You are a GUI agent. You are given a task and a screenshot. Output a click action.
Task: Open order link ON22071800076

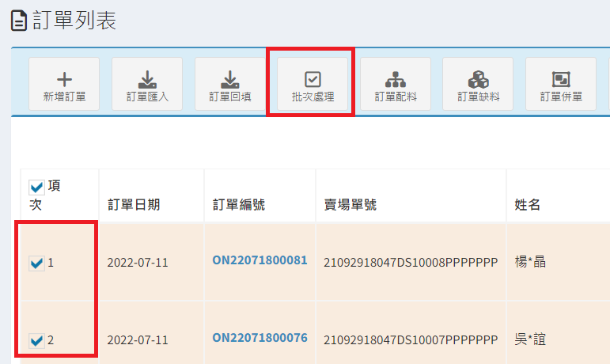coord(260,338)
